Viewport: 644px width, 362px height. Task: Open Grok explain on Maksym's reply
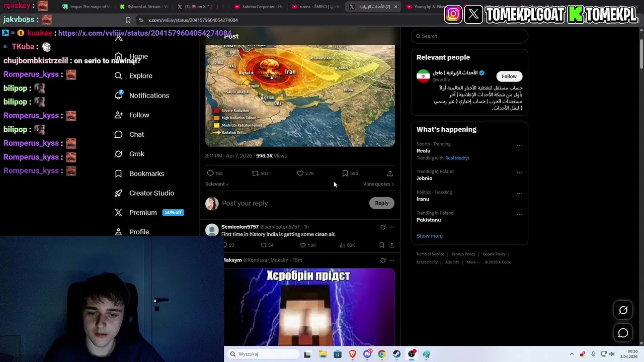tap(383, 260)
